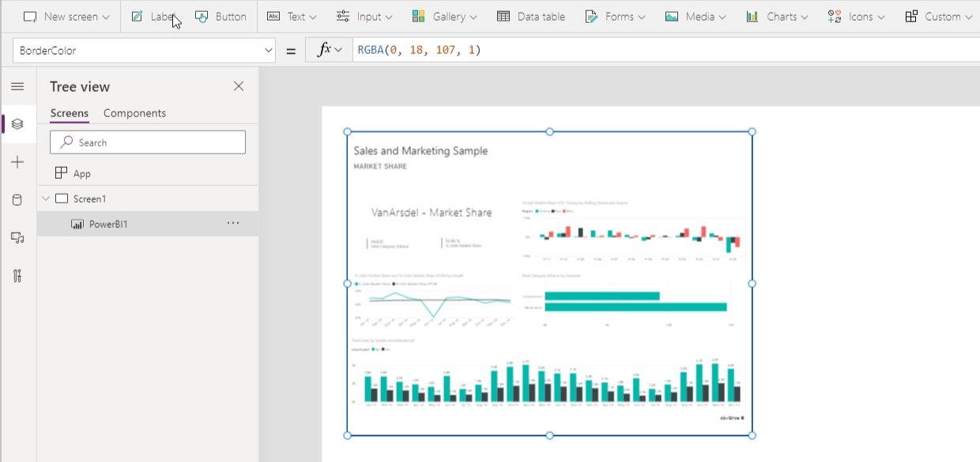Insert a Button control

point(220,17)
